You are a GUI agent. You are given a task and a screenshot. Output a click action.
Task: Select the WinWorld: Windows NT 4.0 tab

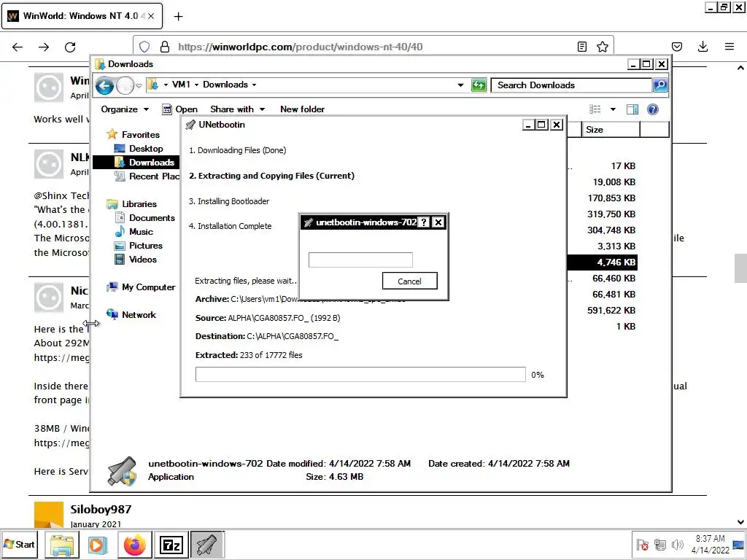[82, 16]
